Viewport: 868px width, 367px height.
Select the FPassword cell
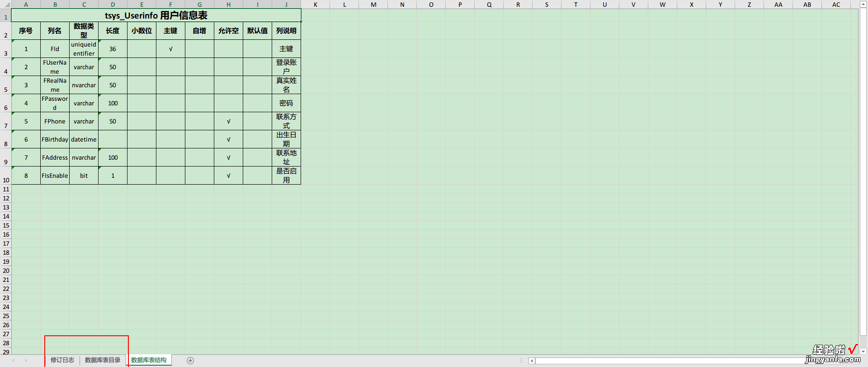point(55,103)
